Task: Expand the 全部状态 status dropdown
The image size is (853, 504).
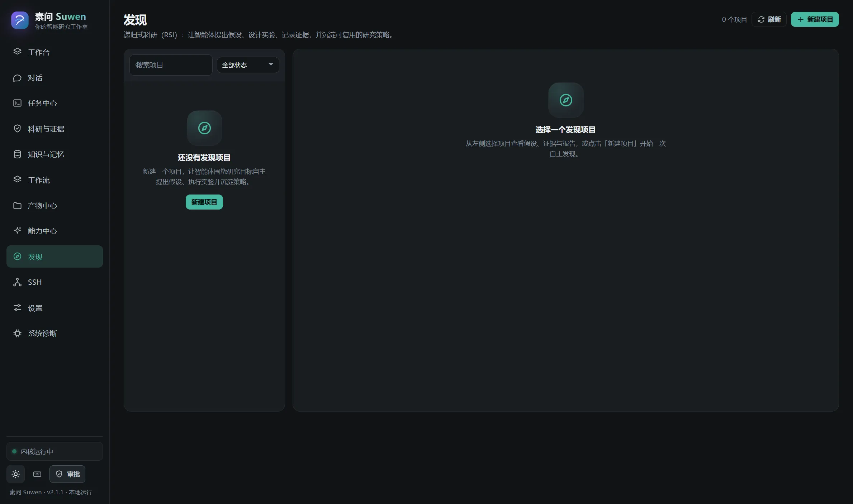Action: point(248,65)
